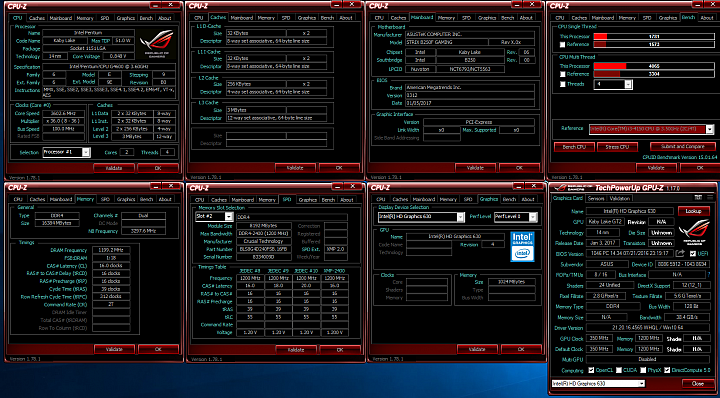Open the Perf Level dropdown
720x398 pixels.
click(x=515, y=217)
